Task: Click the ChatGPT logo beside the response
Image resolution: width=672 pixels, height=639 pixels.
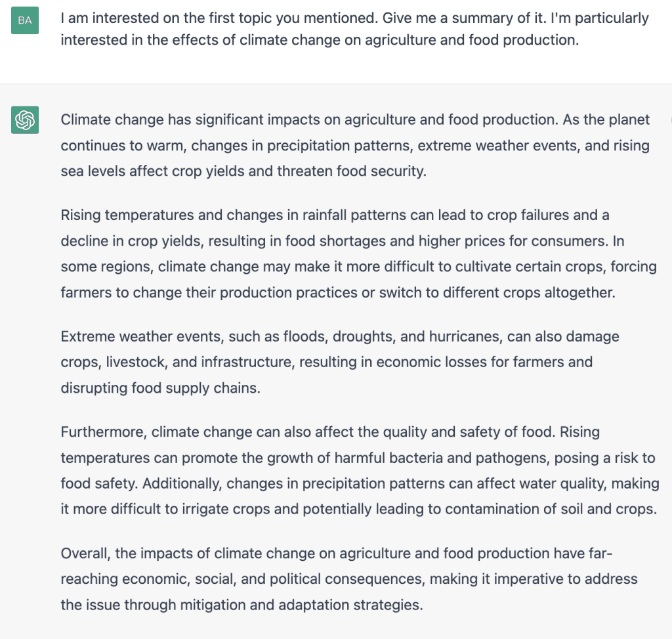Action: (25, 120)
